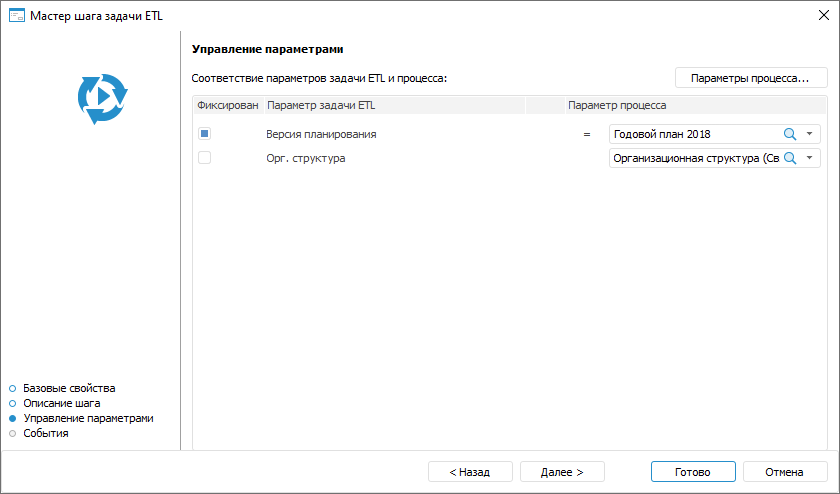This screenshot has width=840, height=494.
Task: Open the Организационная структура dropdown arrow
Action: 809,158
